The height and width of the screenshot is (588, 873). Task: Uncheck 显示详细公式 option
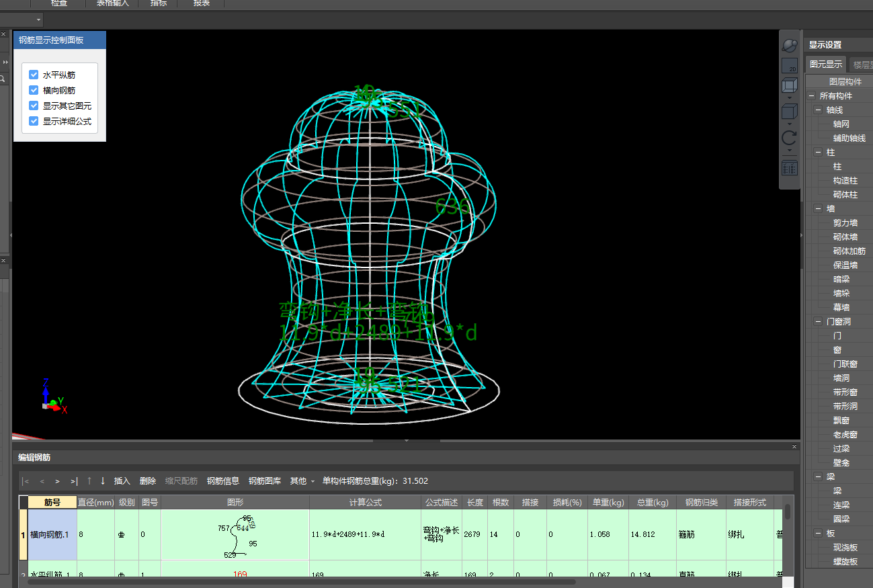pos(34,122)
